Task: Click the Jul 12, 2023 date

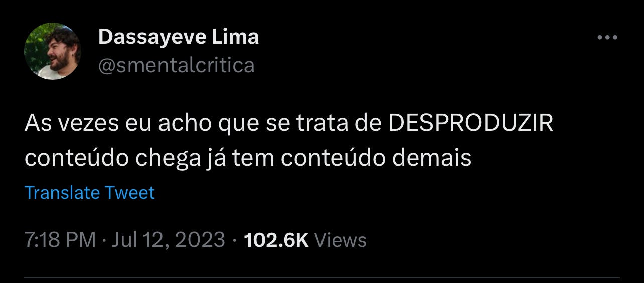Action: click(x=168, y=240)
